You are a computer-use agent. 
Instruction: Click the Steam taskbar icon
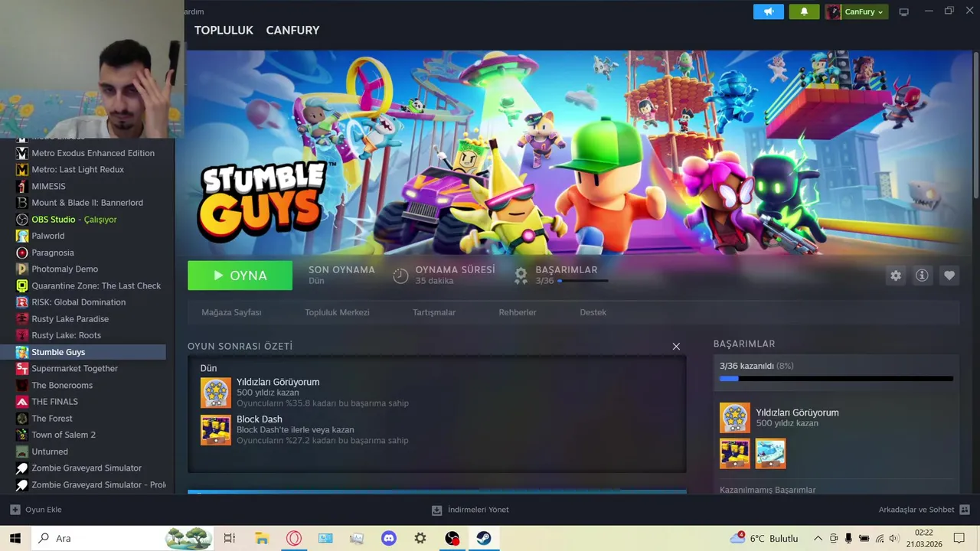point(484,538)
